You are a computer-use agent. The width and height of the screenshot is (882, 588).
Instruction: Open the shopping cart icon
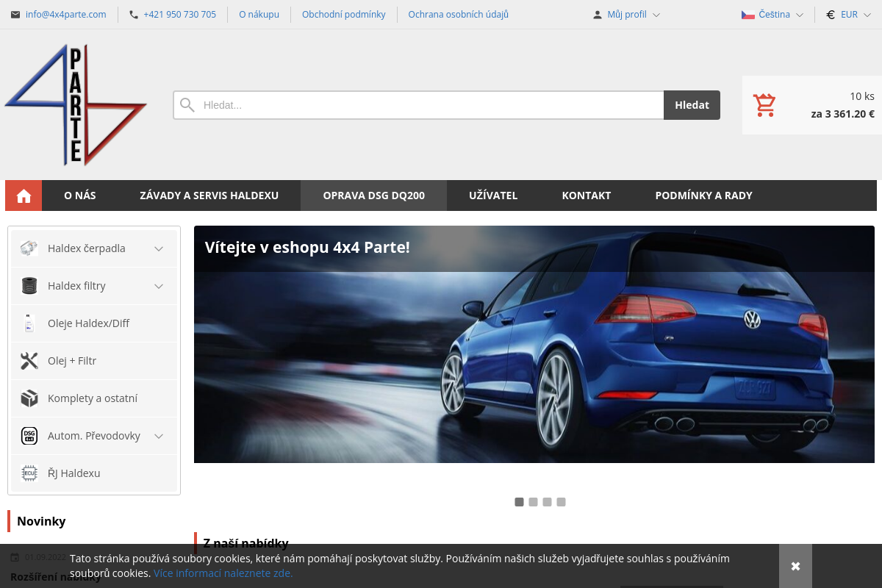click(x=764, y=104)
